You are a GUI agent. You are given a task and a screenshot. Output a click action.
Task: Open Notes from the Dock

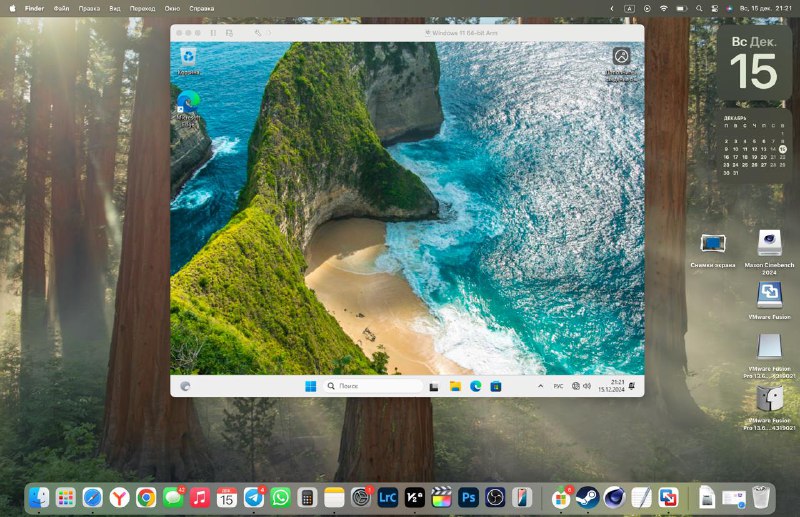pos(334,498)
